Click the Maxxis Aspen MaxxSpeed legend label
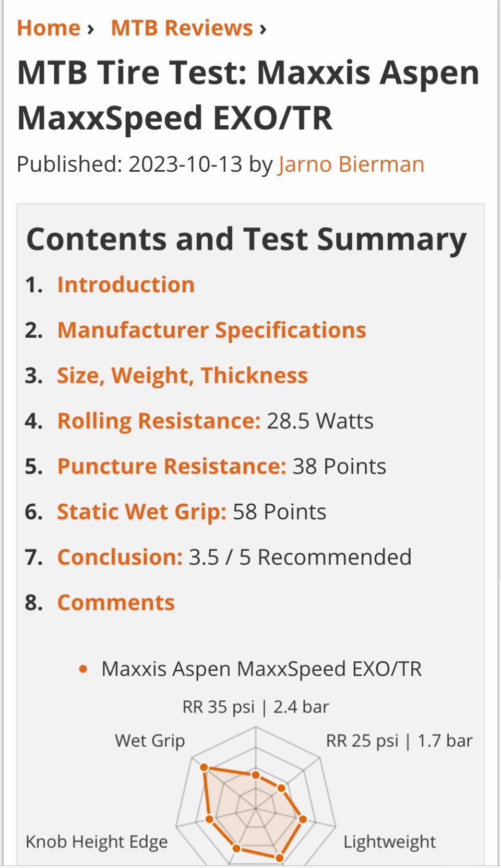Viewport: 501px width, 868px height. coord(261,669)
